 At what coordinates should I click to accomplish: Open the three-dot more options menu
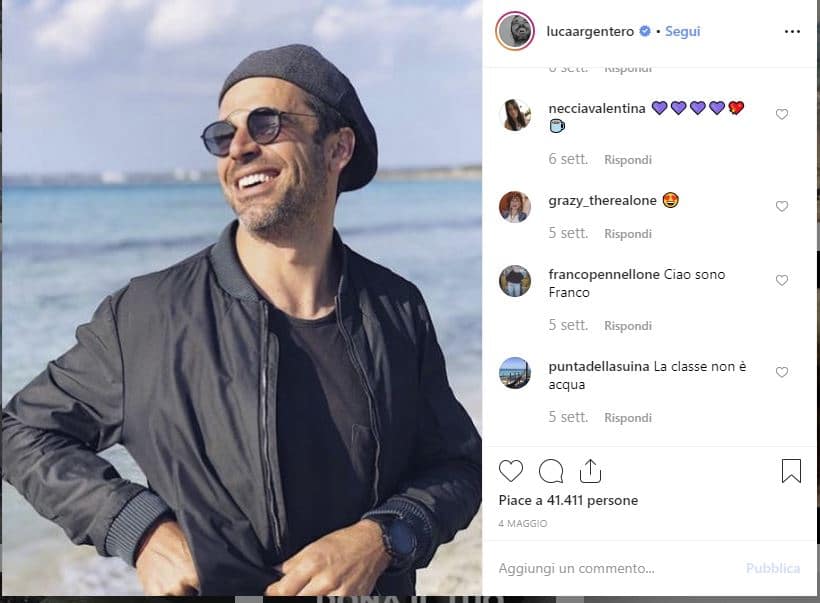792,32
